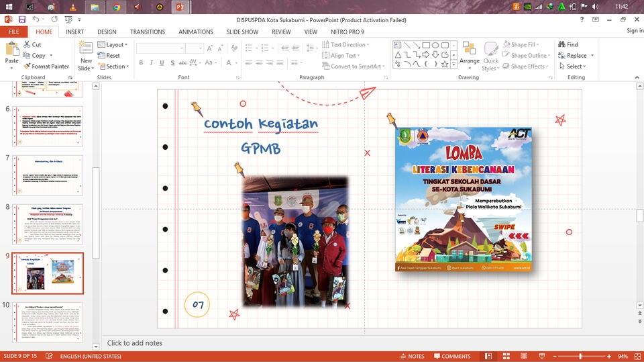The image size is (644, 362).
Task: Switch to DESIGN tab
Action: pyautogui.click(x=107, y=32)
